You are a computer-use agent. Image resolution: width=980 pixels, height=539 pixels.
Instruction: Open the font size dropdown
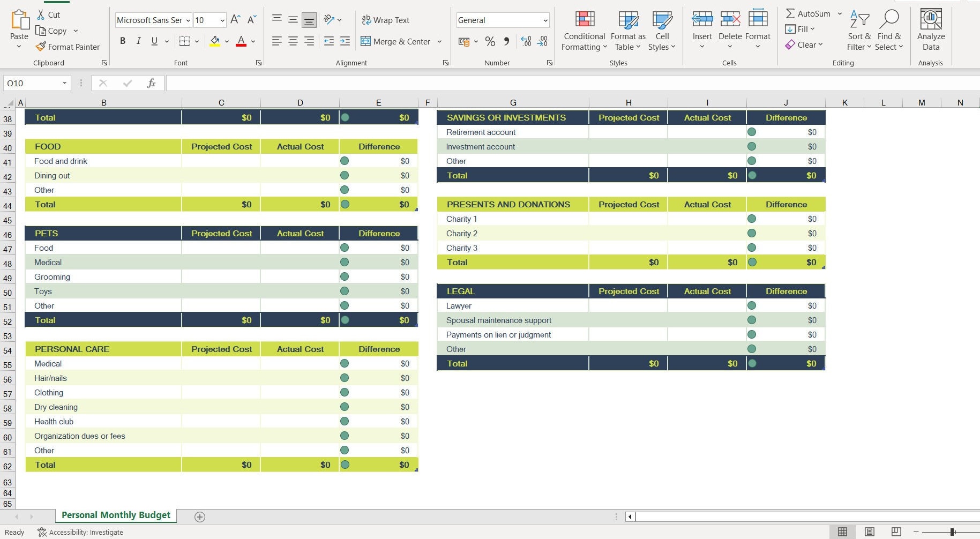(222, 20)
